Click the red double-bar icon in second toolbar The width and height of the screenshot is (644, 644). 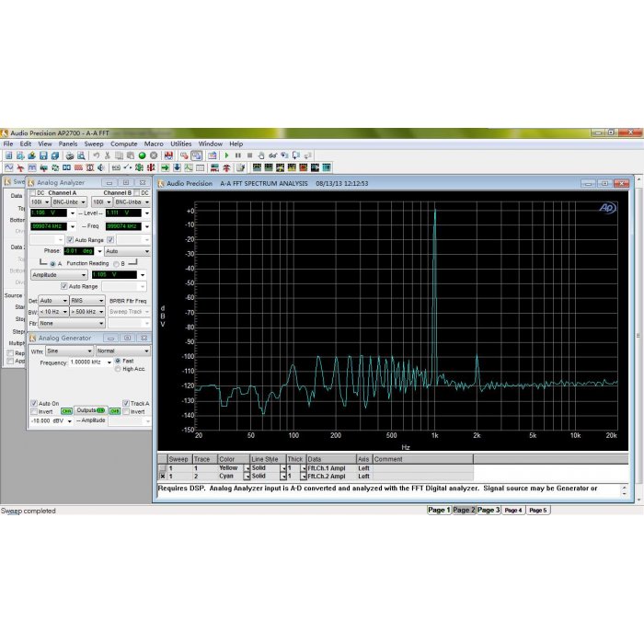coord(151,167)
